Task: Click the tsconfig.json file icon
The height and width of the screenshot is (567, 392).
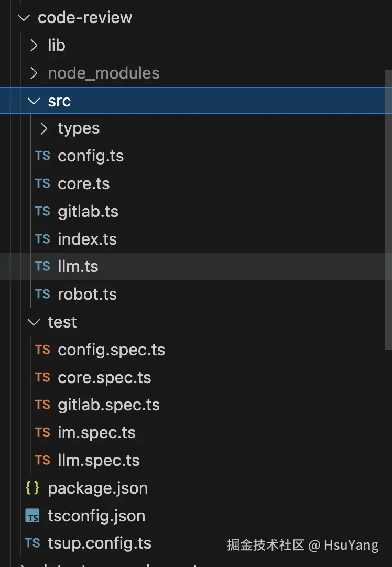Action: [32, 516]
